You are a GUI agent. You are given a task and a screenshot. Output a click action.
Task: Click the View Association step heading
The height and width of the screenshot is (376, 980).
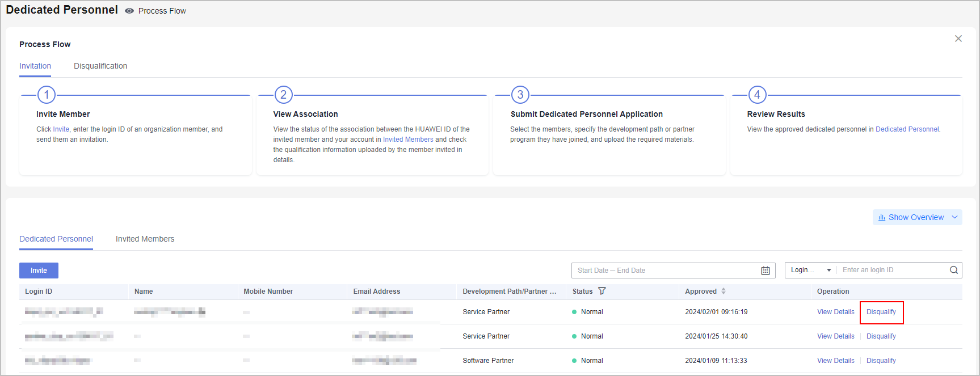[x=305, y=114]
